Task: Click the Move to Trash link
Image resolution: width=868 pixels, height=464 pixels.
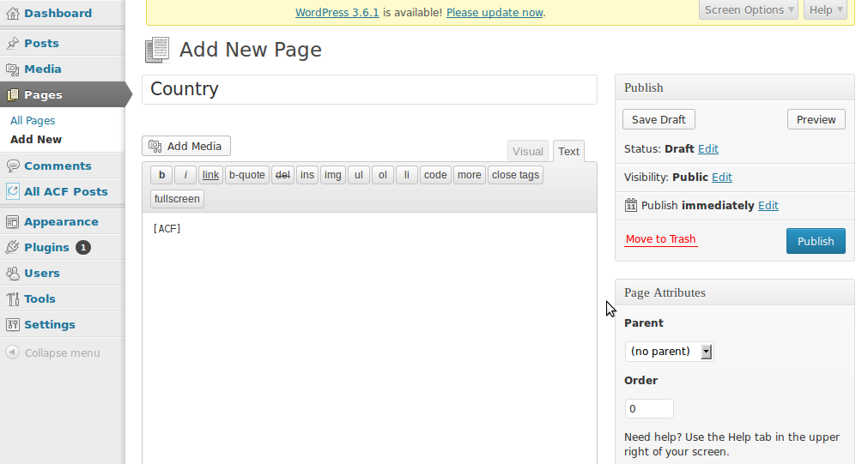Action: coord(660,239)
